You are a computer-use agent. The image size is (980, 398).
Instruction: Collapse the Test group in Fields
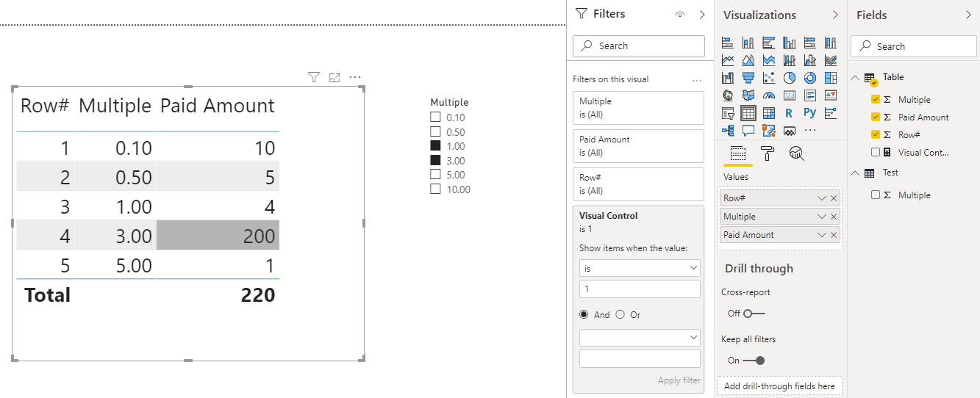tap(855, 173)
